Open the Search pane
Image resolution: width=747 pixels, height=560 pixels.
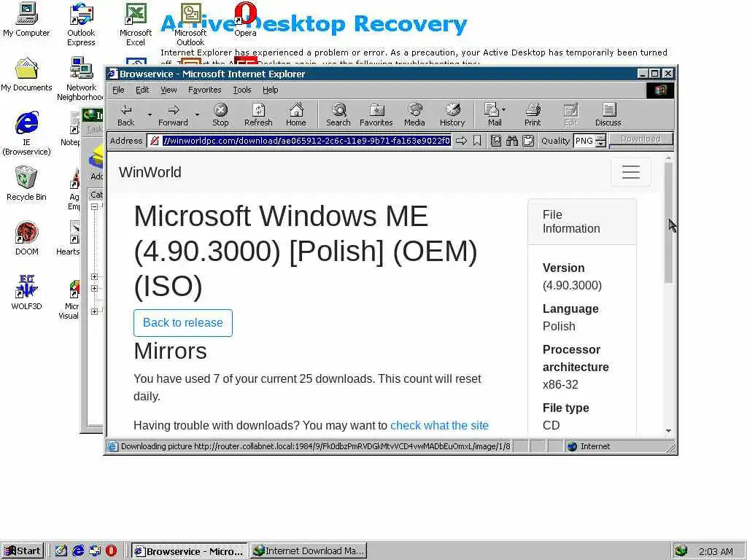point(338,115)
